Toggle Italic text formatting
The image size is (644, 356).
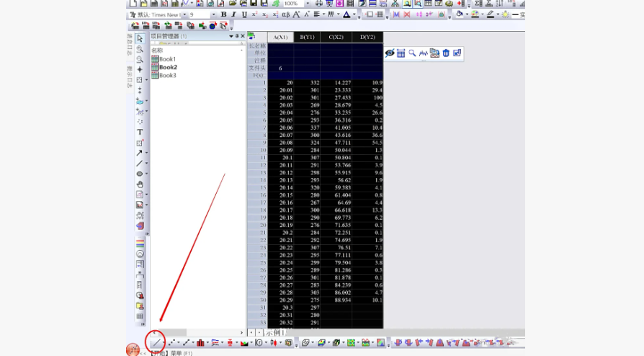[233, 14]
